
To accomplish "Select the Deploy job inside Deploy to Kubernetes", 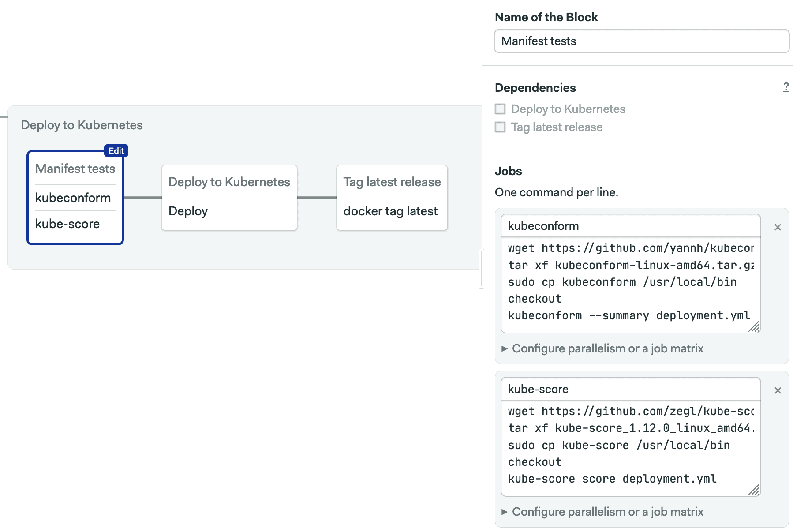I will (x=188, y=211).
